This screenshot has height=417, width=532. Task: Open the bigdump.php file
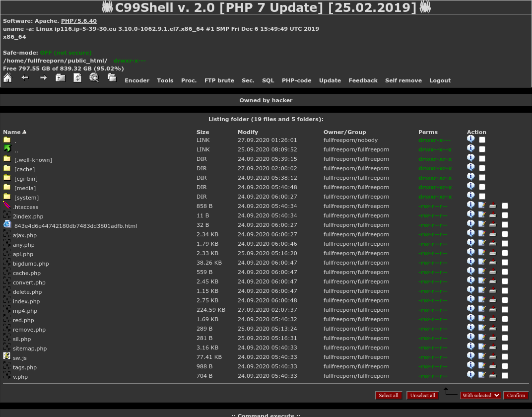(31, 264)
